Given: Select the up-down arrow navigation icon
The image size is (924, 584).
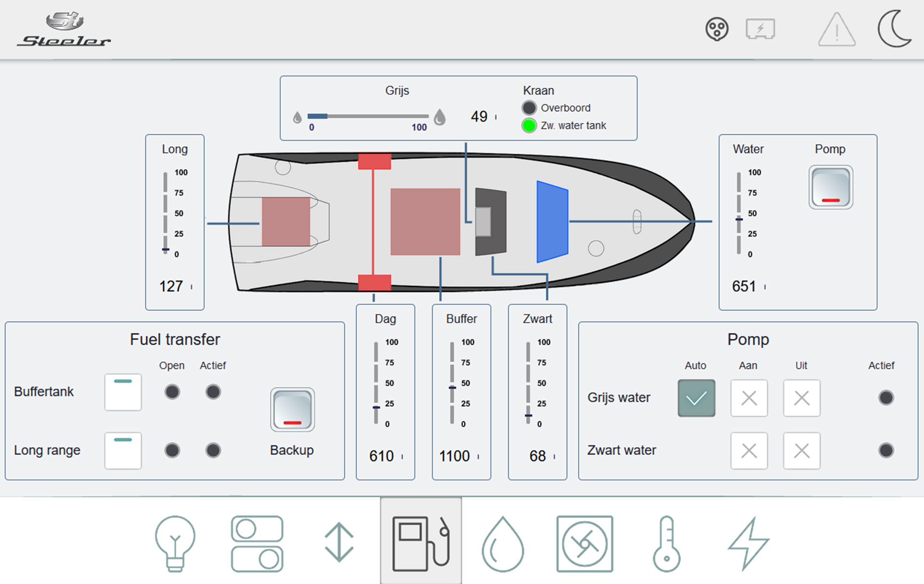Looking at the screenshot, I should (x=339, y=542).
